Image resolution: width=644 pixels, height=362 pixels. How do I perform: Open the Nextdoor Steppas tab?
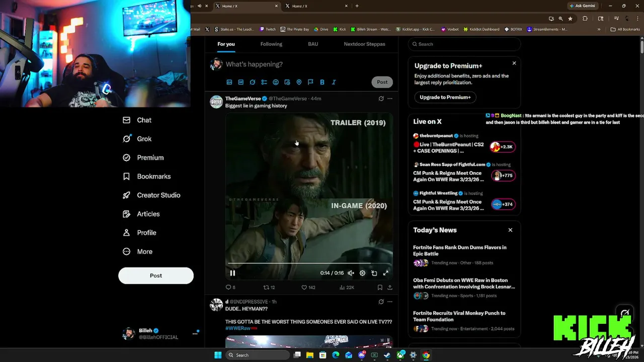click(x=364, y=44)
